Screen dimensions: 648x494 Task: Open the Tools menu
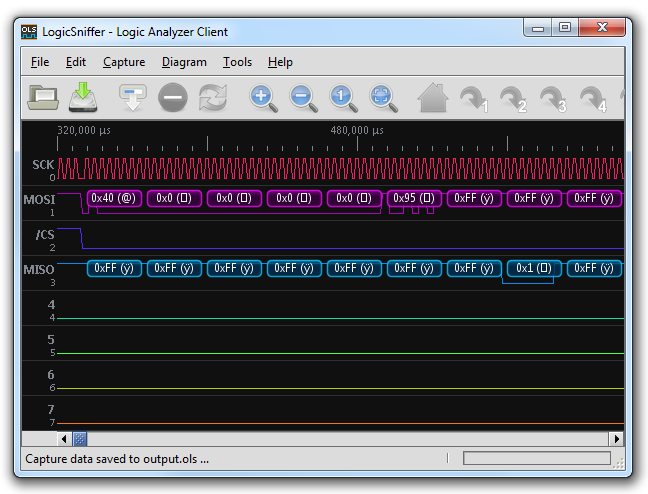point(237,62)
